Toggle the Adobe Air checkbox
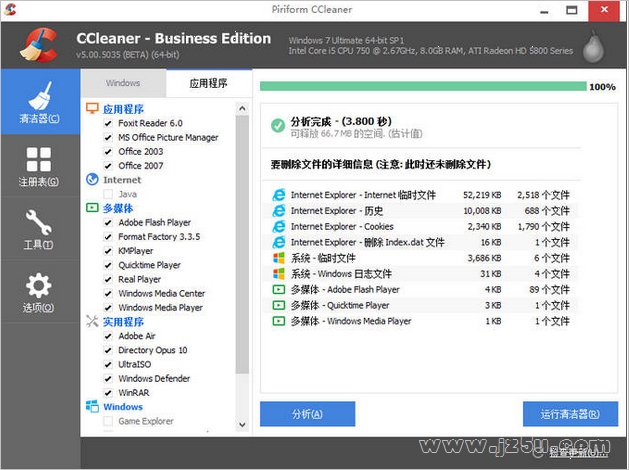This screenshot has width=629, height=470. click(108, 336)
